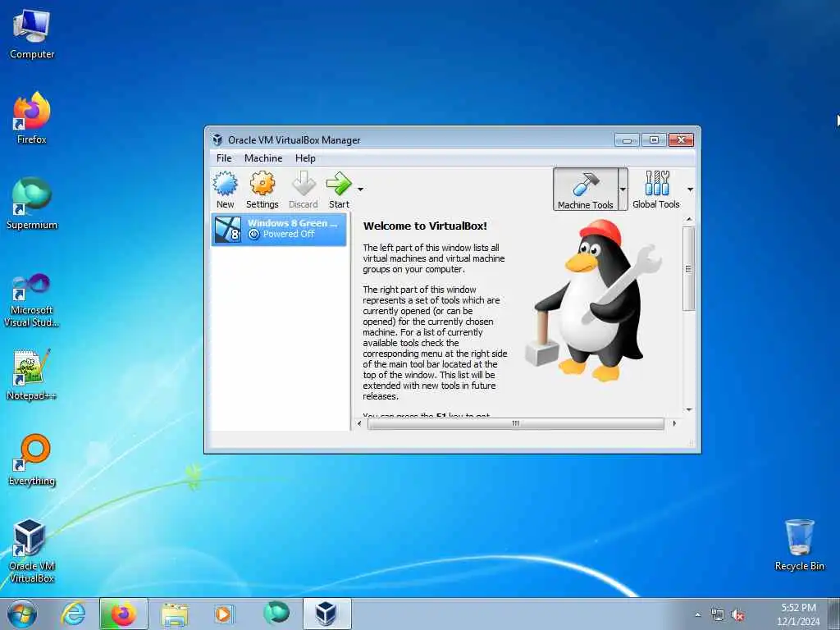Click the Welcome to VirtualBox! heading

point(425,226)
